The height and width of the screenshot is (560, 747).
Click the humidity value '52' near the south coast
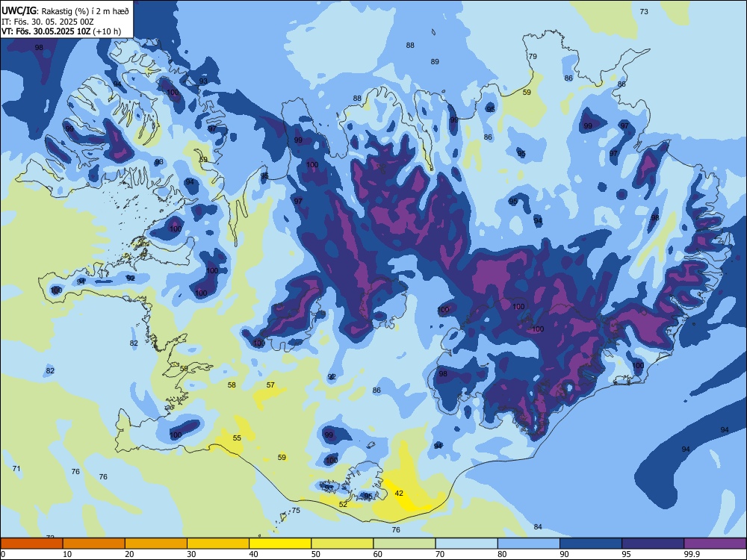point(343,504)
